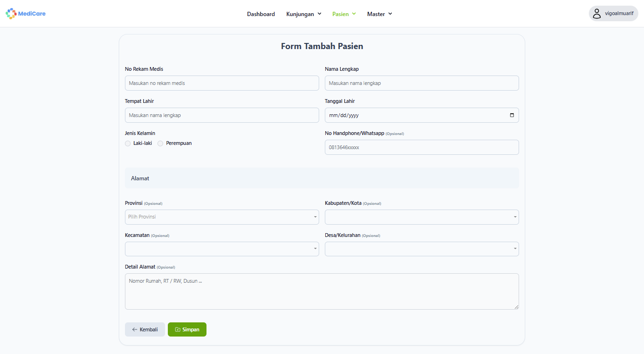This screenshot has width=644, height=354.
Task: Click the Kembali button
Action: coord(145,329)
